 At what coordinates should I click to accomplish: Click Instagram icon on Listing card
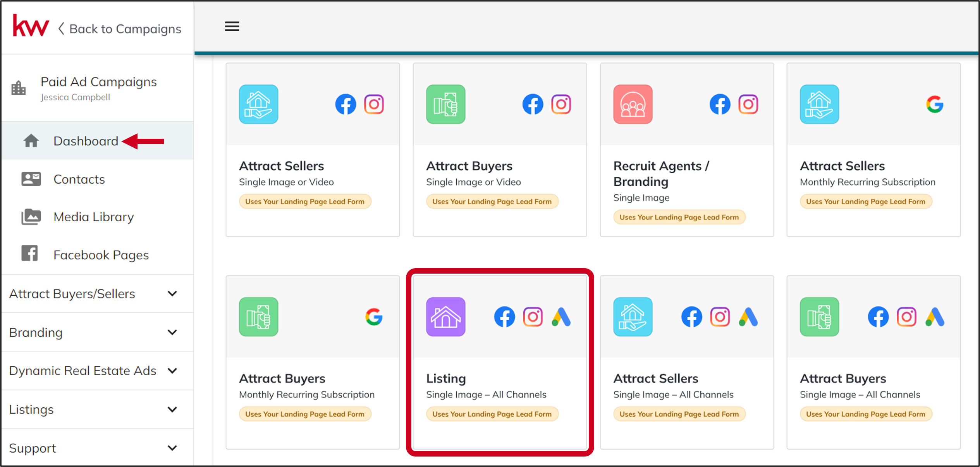[533, 317]
